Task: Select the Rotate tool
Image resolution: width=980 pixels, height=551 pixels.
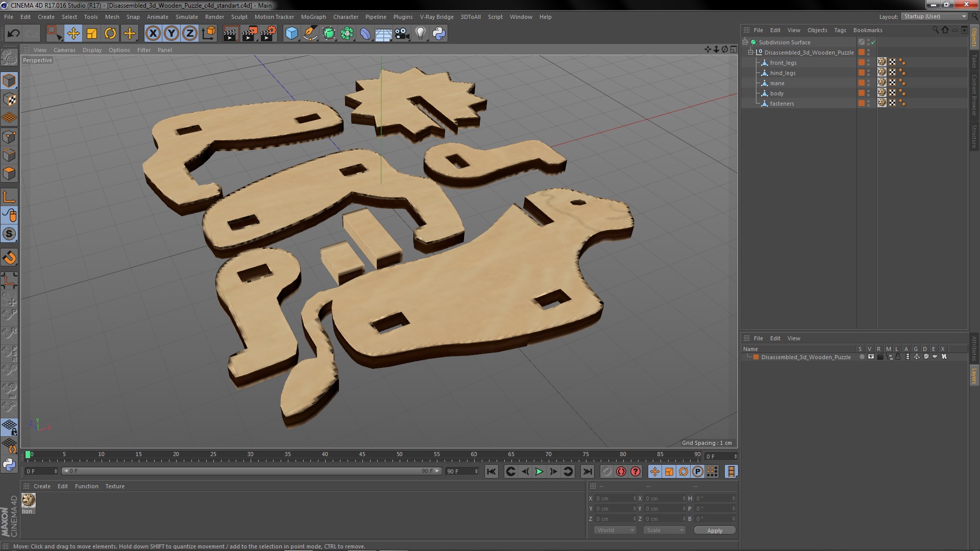Action: [x=110, y=34]
